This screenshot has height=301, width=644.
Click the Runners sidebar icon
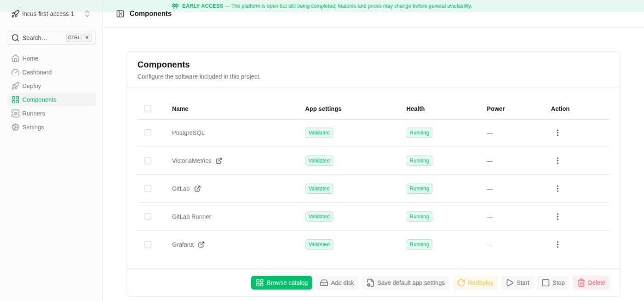[x=15, y=113]
